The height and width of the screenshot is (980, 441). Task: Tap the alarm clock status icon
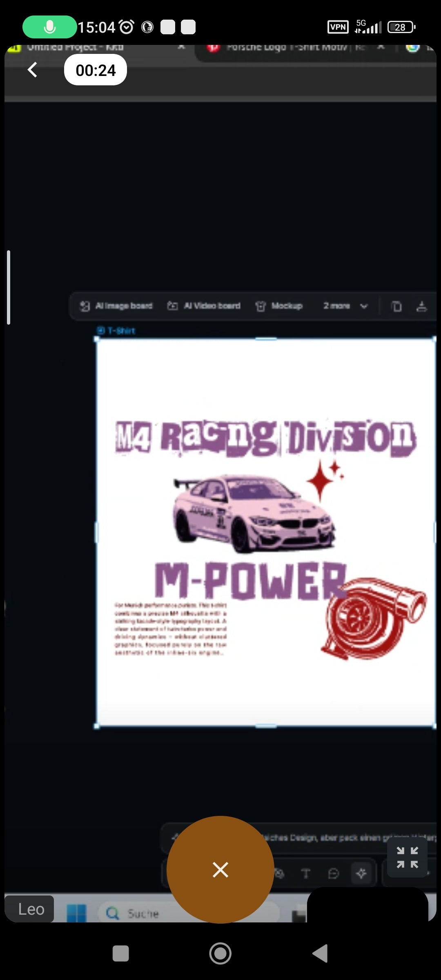point(126,27)
